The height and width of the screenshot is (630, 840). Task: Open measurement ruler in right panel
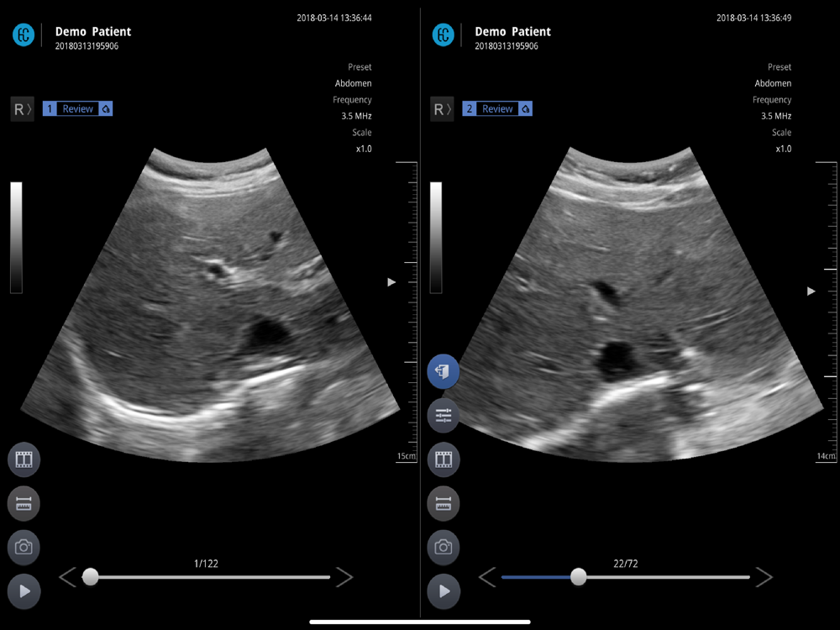pyautogui.click(x=444, y=503)
